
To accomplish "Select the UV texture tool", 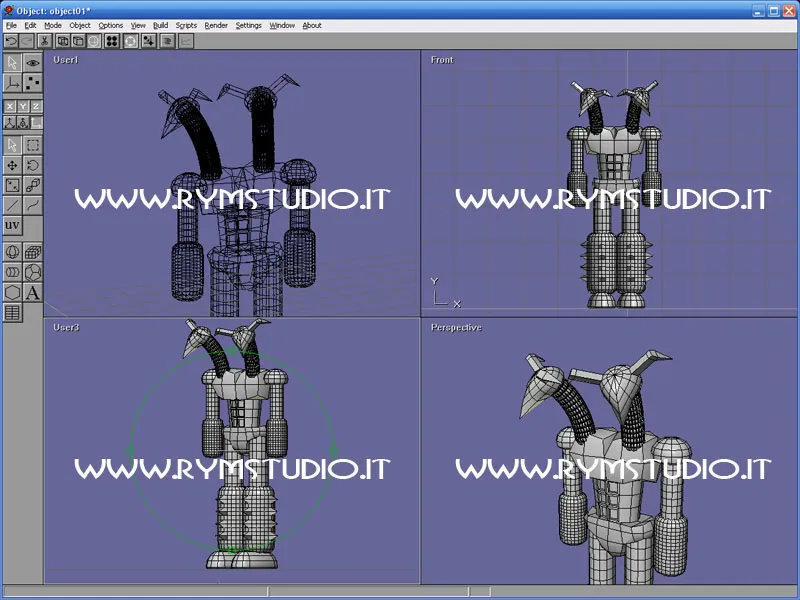I will [x=12, y=225].
